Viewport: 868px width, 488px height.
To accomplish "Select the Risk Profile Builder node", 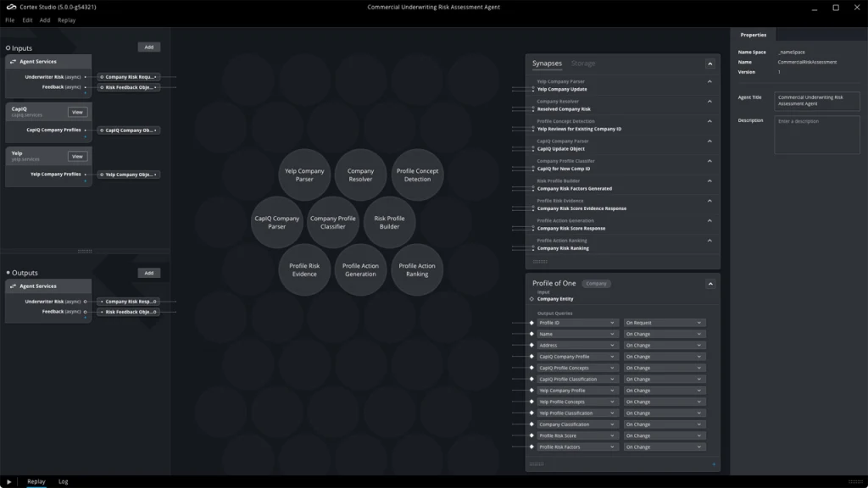I will click(x=389, y=223).
